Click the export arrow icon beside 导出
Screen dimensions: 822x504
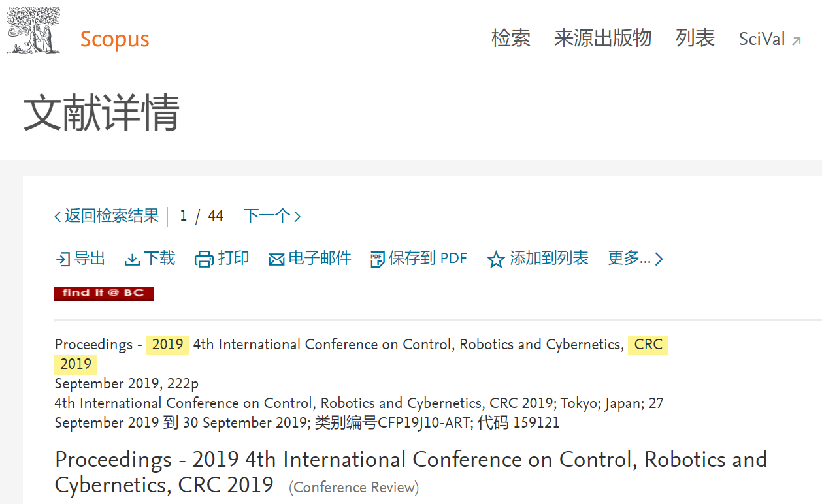(x=63, y=260)
